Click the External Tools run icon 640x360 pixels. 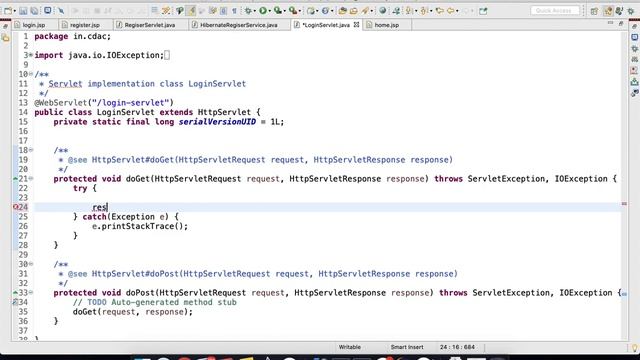pyautogui.click(x=292, y=11)
